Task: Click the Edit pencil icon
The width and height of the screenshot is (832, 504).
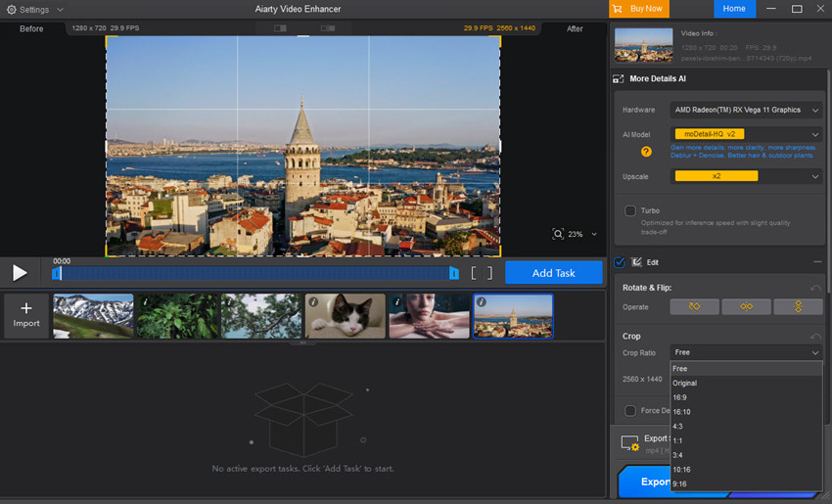Action: point(636,262)
